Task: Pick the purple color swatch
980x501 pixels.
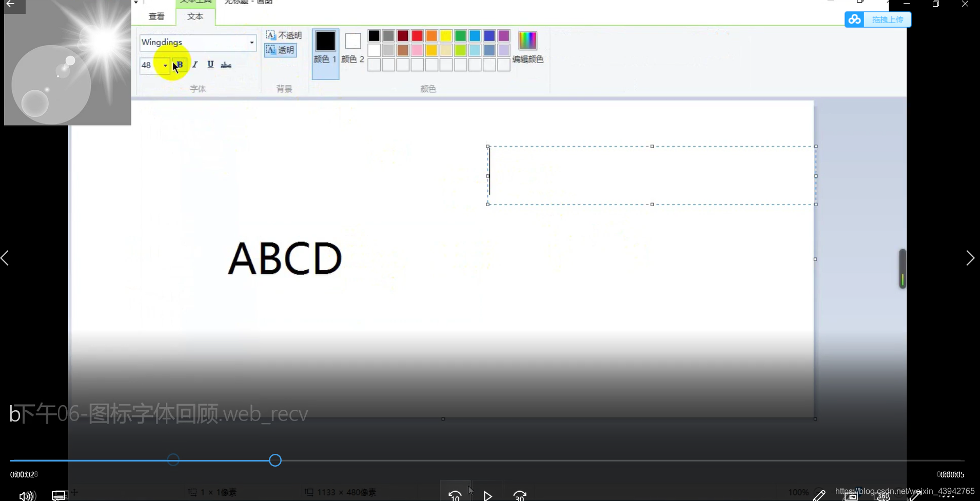Action: [503, 35]
